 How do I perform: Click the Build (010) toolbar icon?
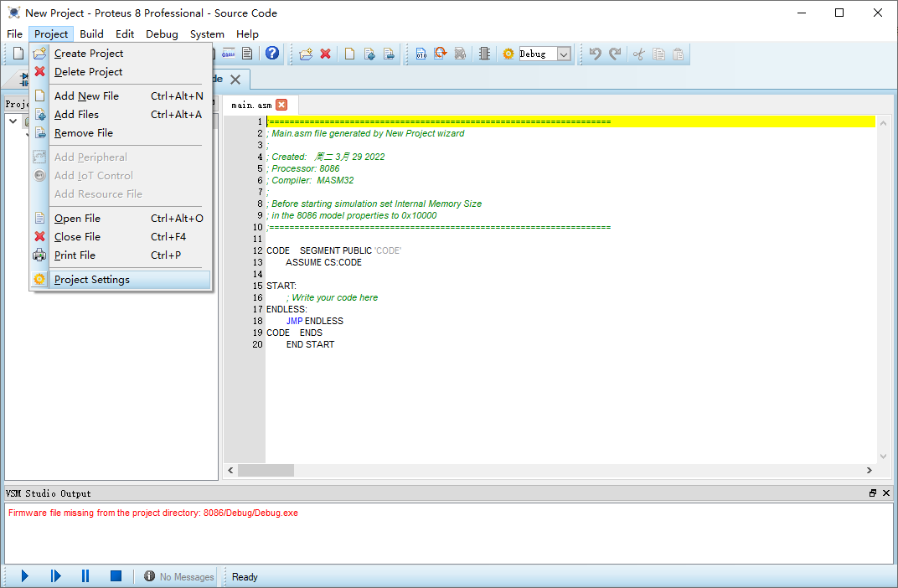[421, 53]
